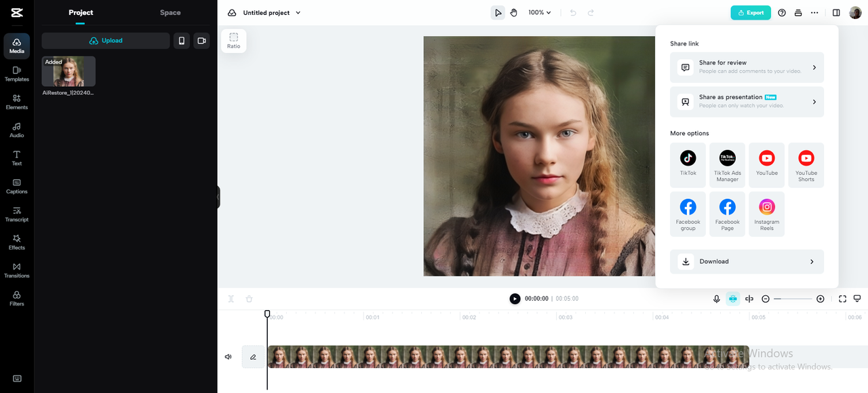Image resolution: width=868 pixels, height=393 pixels.
Task: Click the Upload button
Action: click(106, 41)
